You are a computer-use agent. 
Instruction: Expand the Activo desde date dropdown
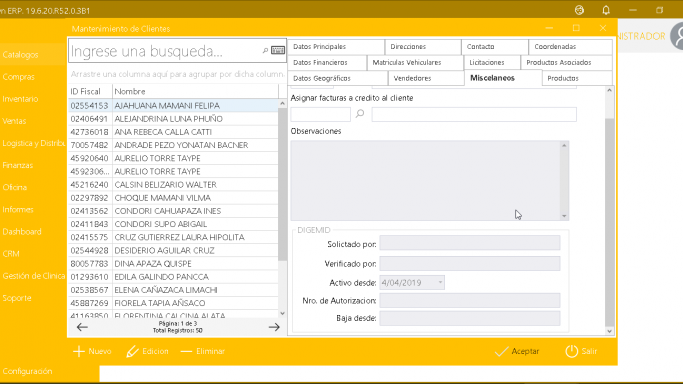(x=440, y=283)
